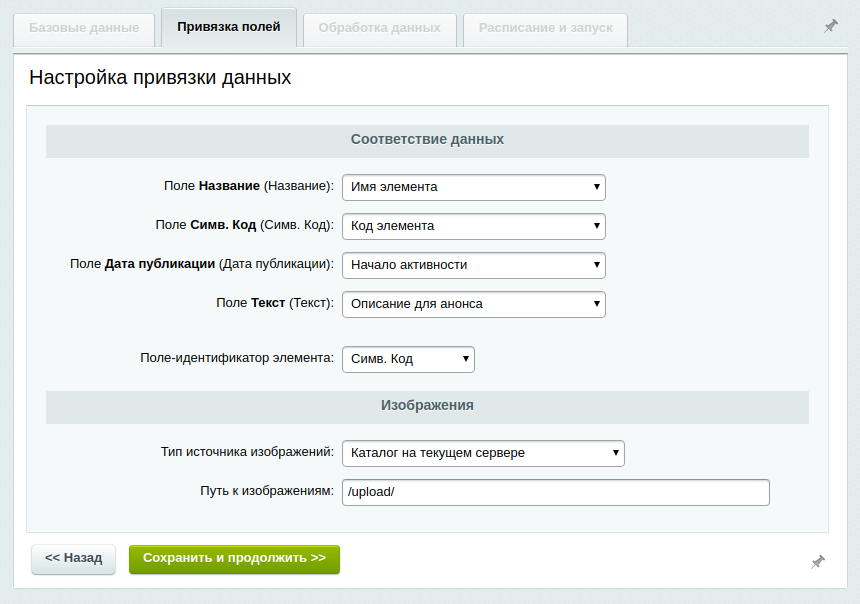Click the Путь к изображениям label
The width and height of the screenshot is (860, 604).
tap(266, 492)
